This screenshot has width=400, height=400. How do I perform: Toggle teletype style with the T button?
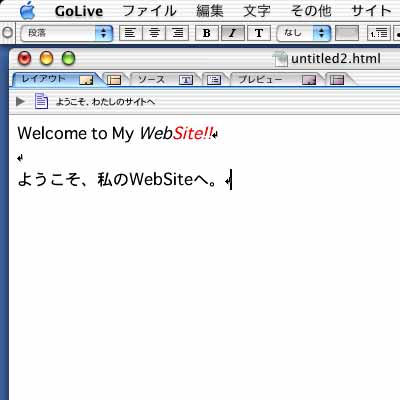point(259,33)
